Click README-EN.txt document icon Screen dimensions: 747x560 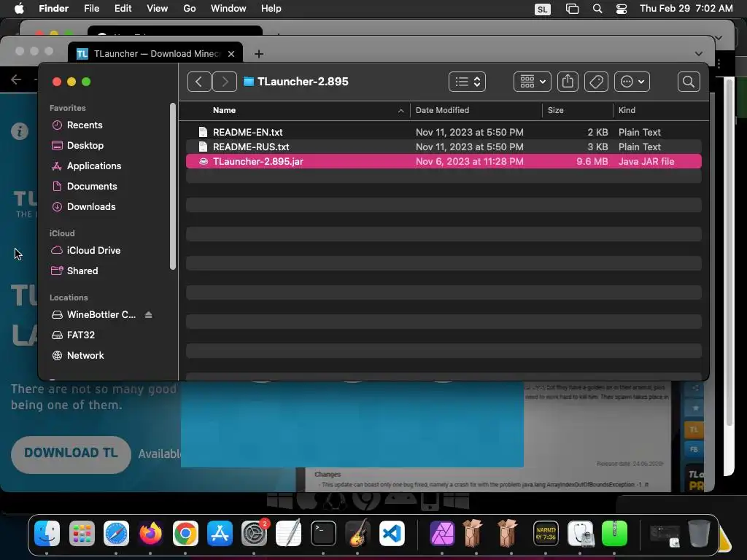pos(203,132)
